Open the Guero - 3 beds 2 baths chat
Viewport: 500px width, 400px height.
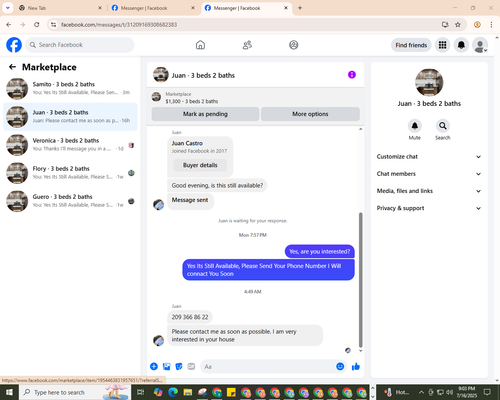tap(70, 201)
